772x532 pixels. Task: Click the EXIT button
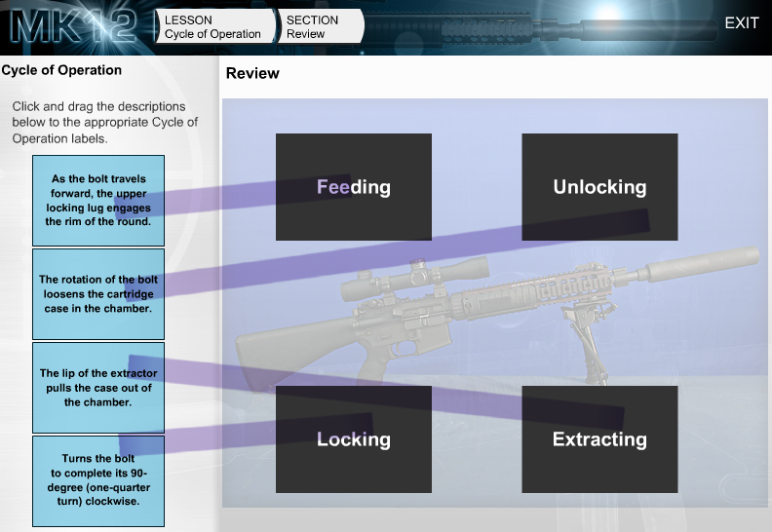tap(742, 23)
